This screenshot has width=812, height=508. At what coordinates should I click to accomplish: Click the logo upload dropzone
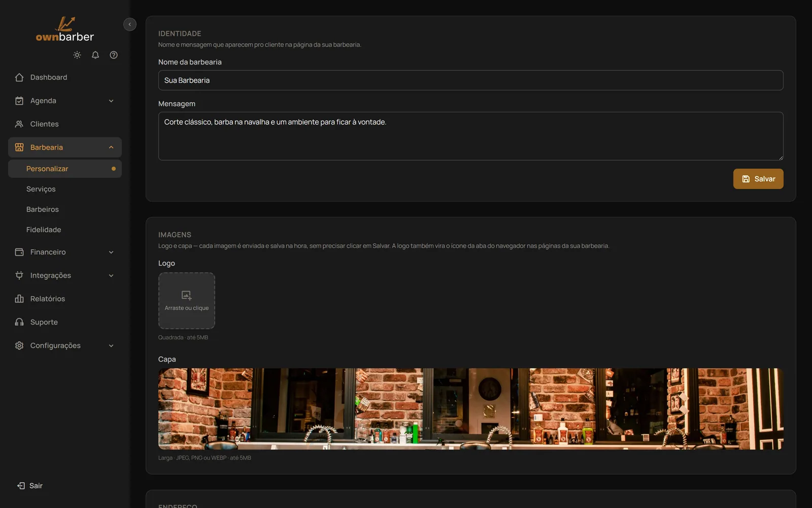(187, 301)
